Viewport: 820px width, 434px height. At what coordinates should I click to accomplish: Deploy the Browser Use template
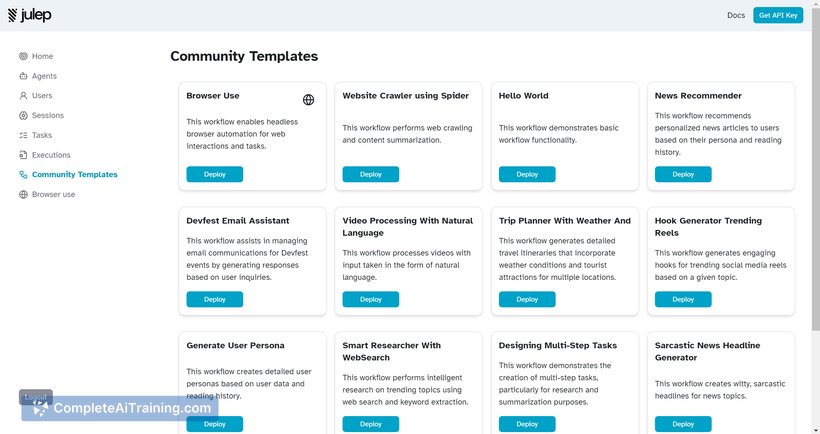(214, 174)
